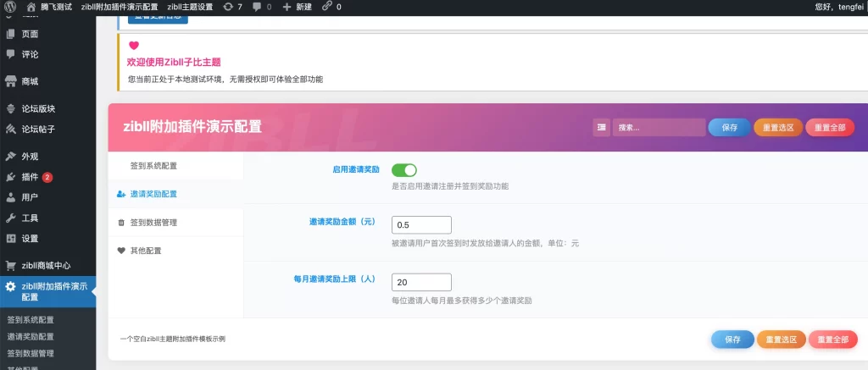The width and height of the screenshot is (868, 370).
Task: Click the top header 重置全部 button
Action: click(831, 127)
